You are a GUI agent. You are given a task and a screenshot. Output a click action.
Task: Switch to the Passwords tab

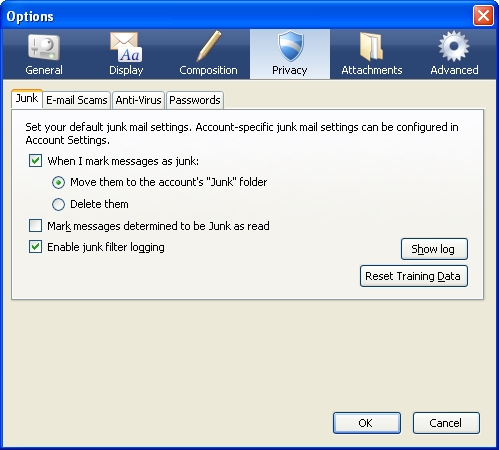tap(195, 100)
